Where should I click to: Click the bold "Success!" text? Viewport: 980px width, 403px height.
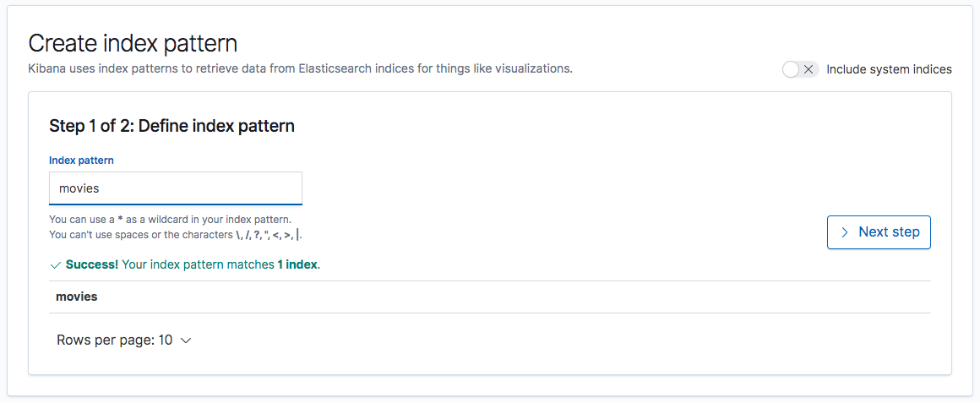(91, 264)
